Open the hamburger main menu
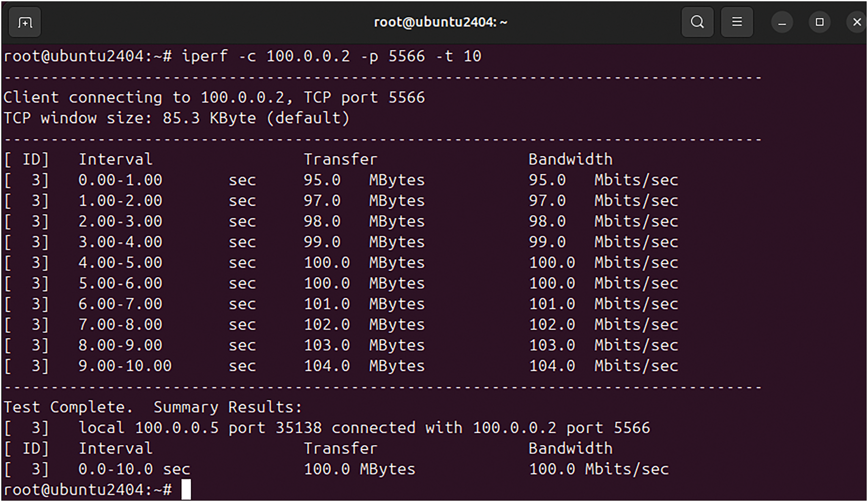Screen dimensions: 868x502 (737, 22)
